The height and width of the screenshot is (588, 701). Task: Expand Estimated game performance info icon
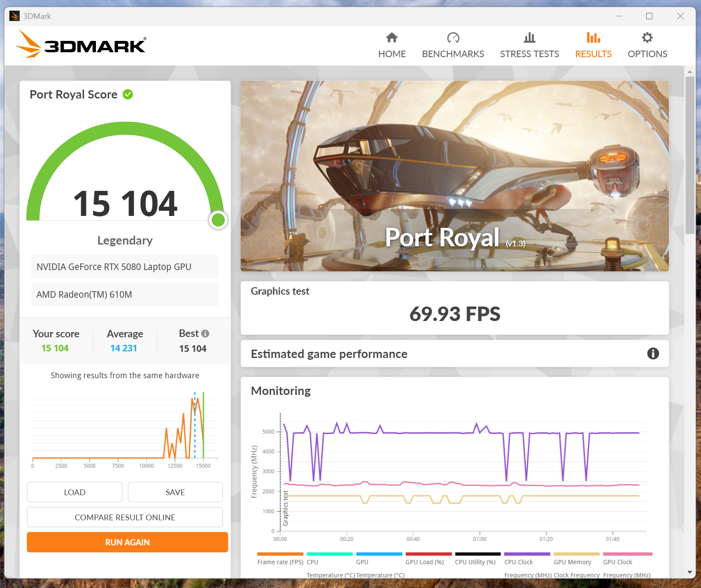653,354
